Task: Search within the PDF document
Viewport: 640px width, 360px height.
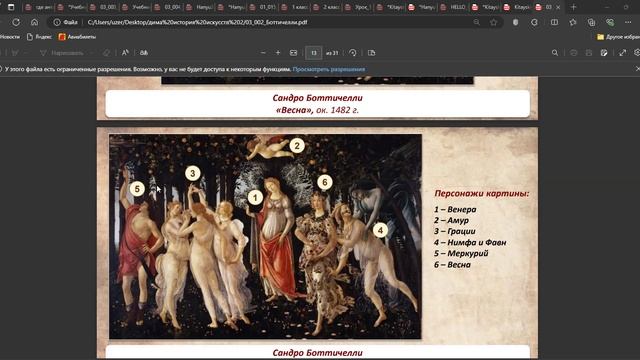Action: pyautogui.click(x=555, y=53)
